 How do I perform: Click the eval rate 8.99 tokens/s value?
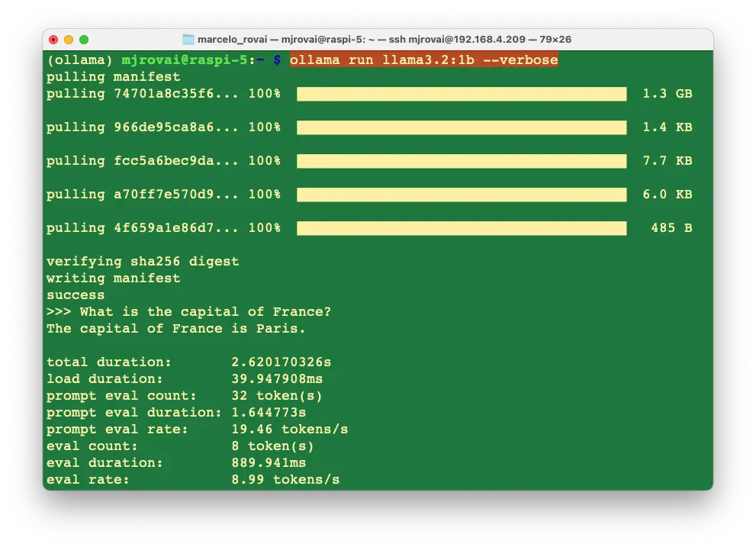(285, 480)
